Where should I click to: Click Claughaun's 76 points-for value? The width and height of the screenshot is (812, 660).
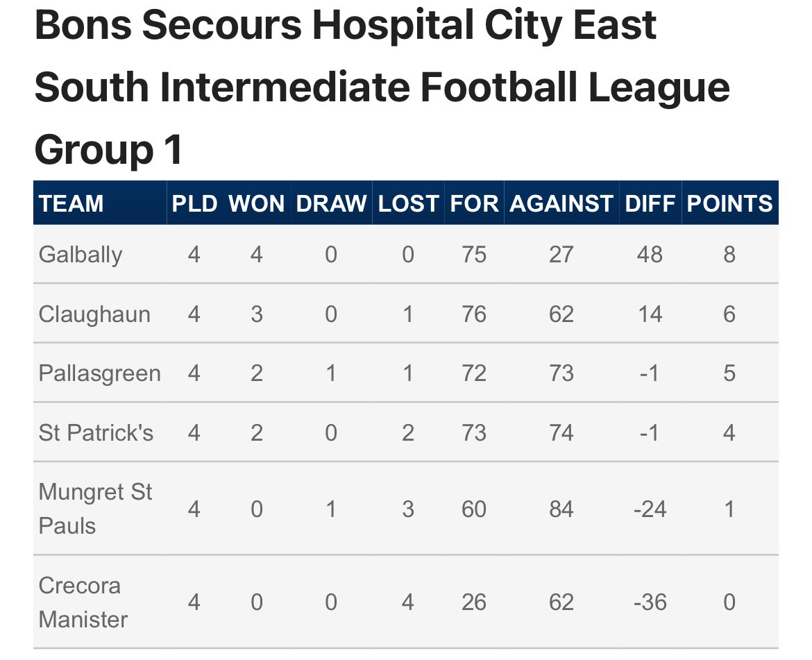[474, 314]
